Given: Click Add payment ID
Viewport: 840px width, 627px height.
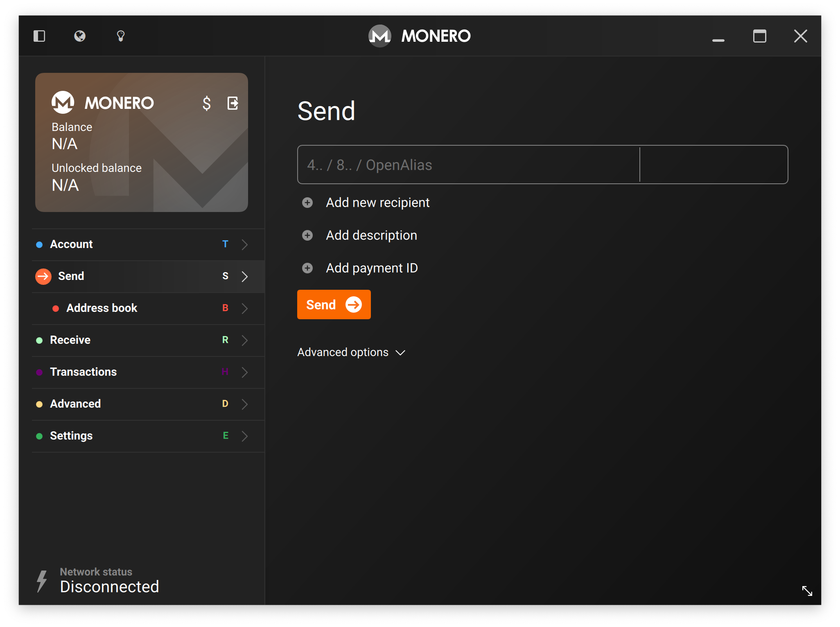Looking at the screenshot, I should pos(372,268).
